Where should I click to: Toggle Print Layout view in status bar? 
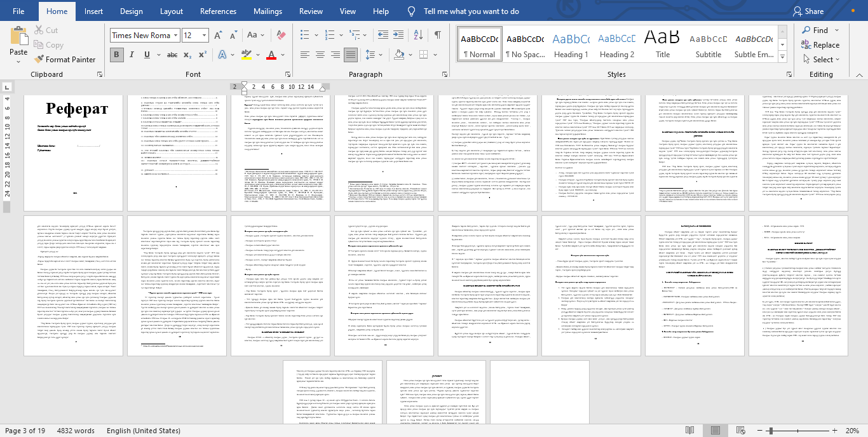point(715,431)
